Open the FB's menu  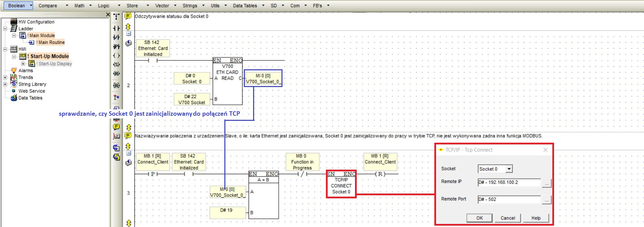[x=317, y=5]
